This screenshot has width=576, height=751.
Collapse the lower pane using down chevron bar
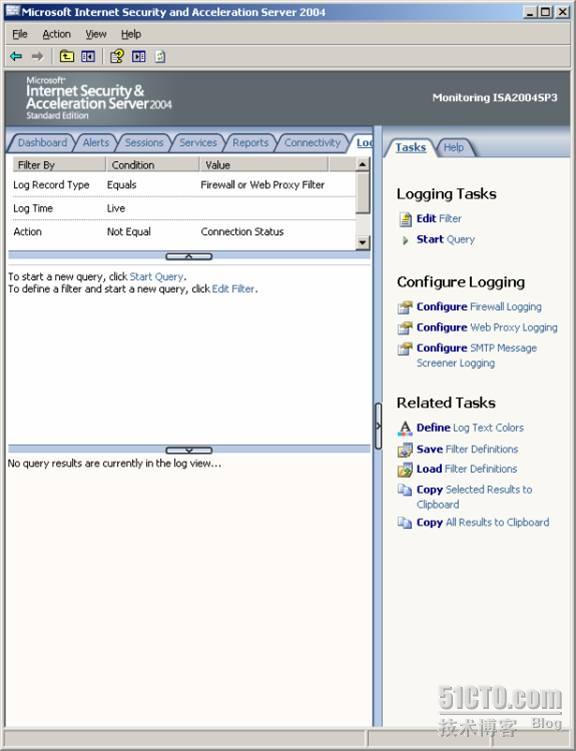click(189, 450)
